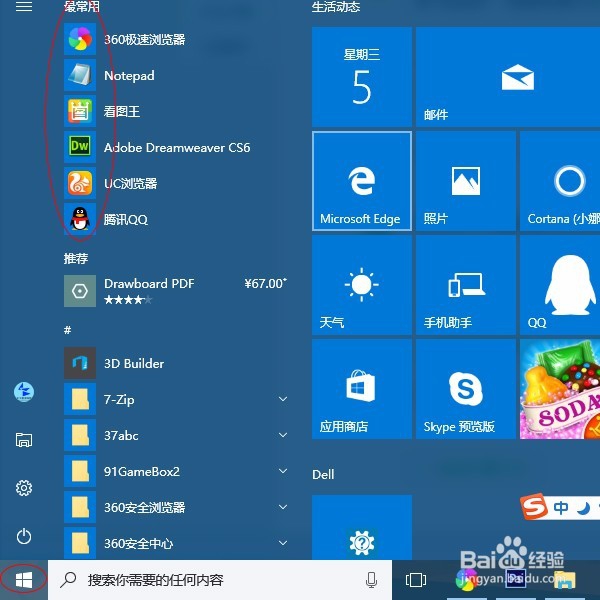Screen dimensions: 600x600
Task: Click the microphone voice search icon
Action: (x=371, y=580)
